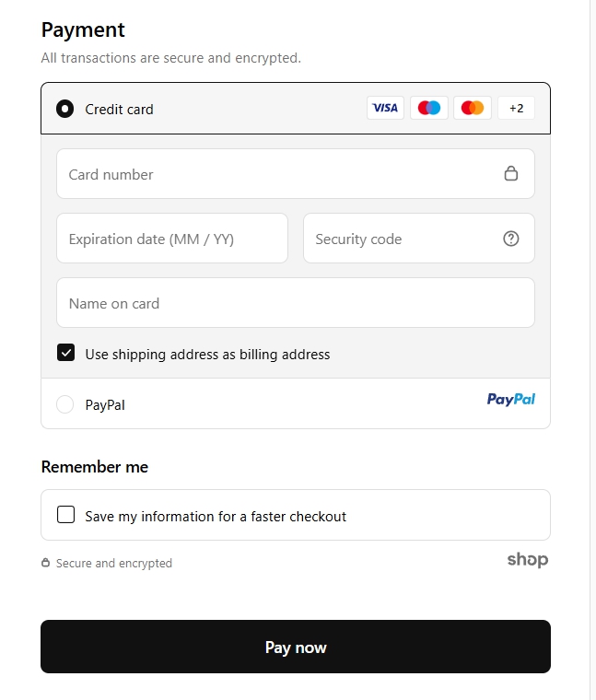Screen dimensions: 596x700
Task: Click the Credit card option label
Action: (x=120, y=109)
